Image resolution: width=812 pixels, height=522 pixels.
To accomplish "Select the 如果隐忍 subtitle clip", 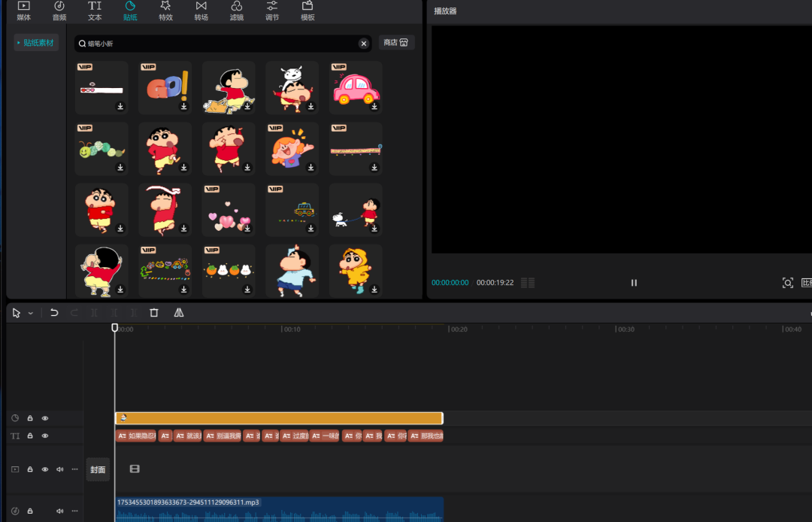I will 136,436.
